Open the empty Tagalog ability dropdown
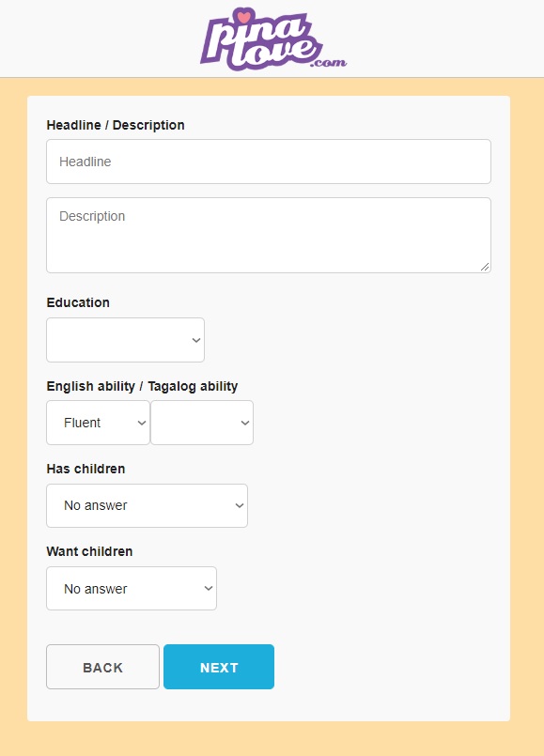This screenshot has width=544, height=756. pyautogui.click(x=202, y=423)
